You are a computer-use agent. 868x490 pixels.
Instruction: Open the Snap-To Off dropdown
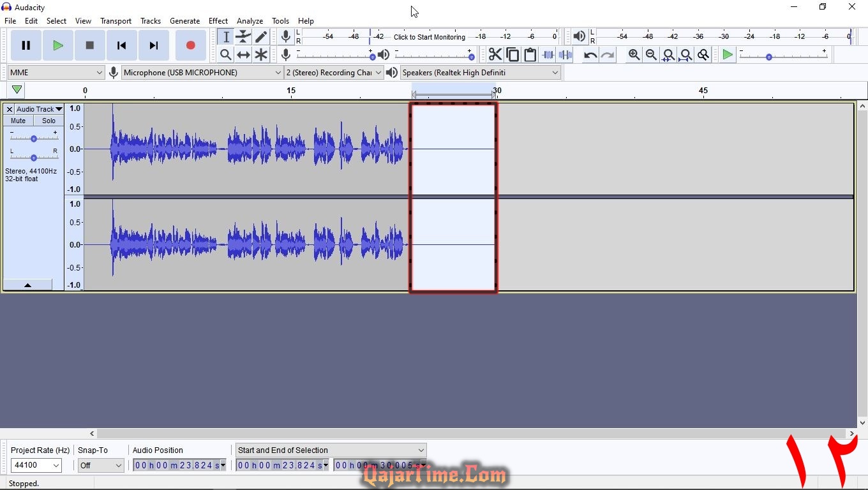(101, 466)
